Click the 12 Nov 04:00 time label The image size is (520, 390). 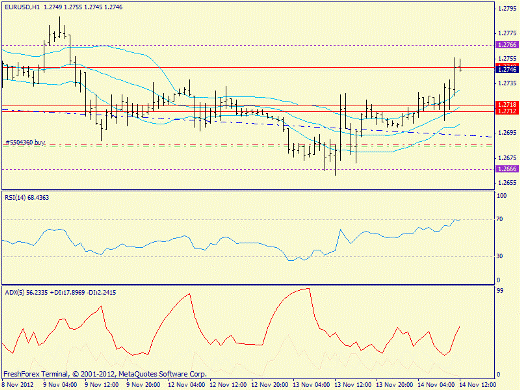tap(186, 385)
